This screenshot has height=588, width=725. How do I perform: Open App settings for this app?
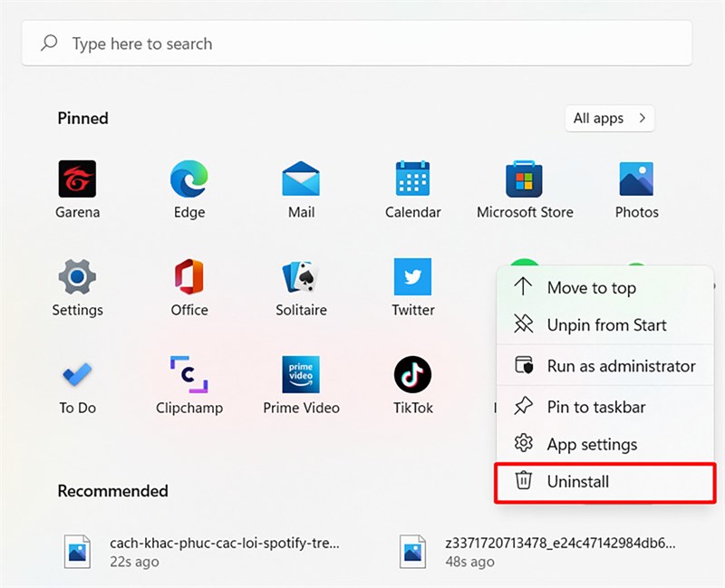(x=593, y=444)
